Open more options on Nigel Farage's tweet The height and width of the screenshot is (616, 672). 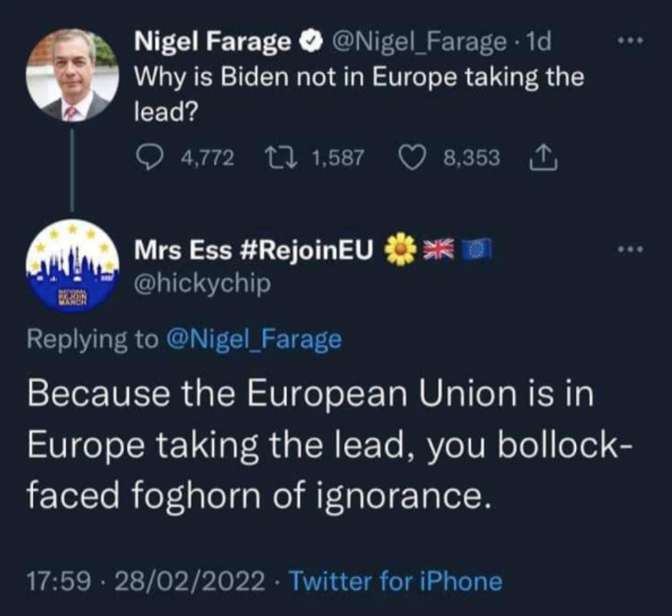[628, 41]
